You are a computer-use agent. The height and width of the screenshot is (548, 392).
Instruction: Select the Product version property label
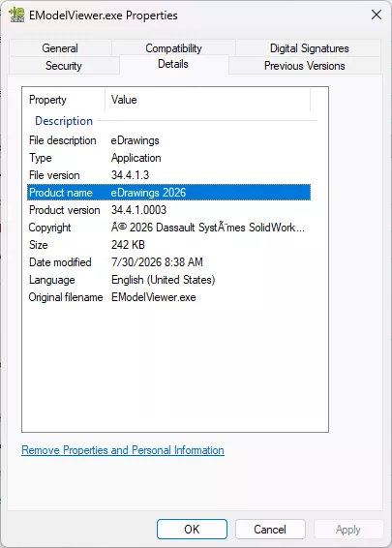[65, 210]
